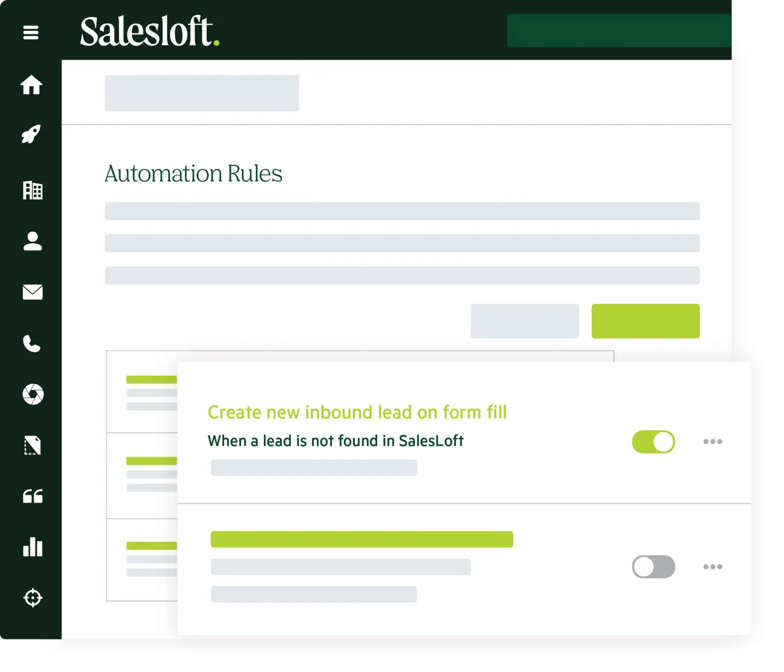Open the document page icon in sidebar
Image resolution: width=784 pixels, height=672 pixels.
click(x=33, y=445)
